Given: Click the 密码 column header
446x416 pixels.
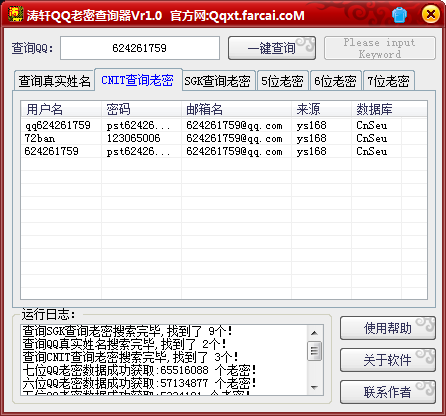Looking at the screenshot, I should tap(141, 109).
